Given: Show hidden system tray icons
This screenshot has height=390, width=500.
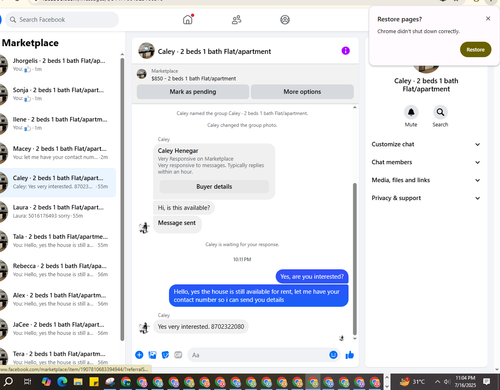Looking at the screenshot, I should pos(437,381).
